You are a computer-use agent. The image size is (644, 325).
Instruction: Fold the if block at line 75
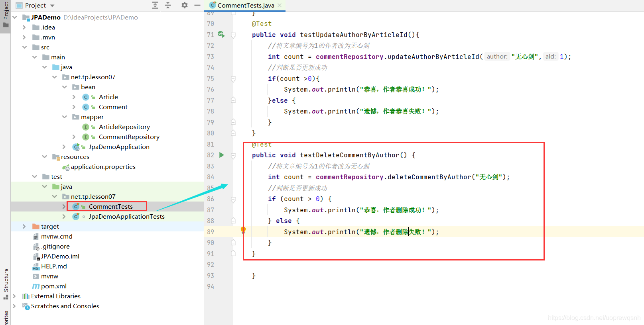pos(233,79)
